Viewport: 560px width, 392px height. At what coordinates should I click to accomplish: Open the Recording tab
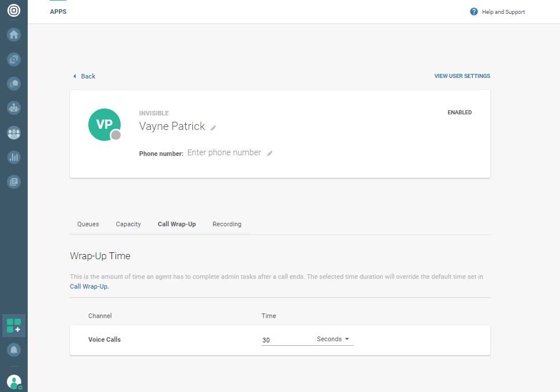(227, 224)
